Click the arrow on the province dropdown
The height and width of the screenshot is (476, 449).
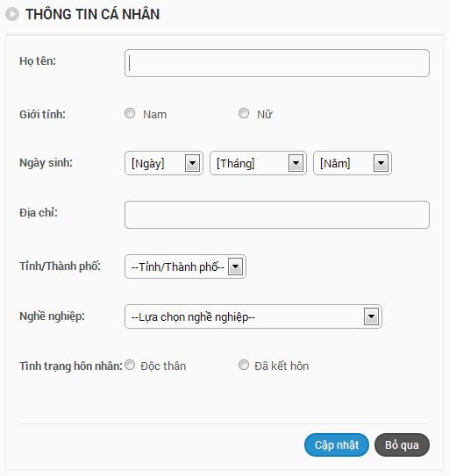[235, 266]
